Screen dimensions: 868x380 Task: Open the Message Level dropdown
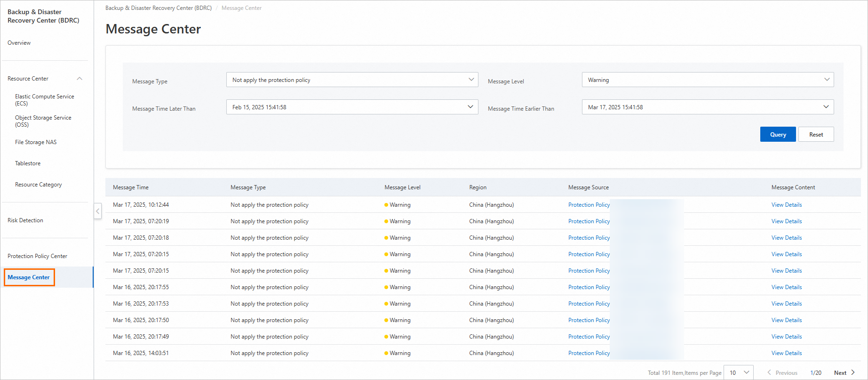[707, 80]
